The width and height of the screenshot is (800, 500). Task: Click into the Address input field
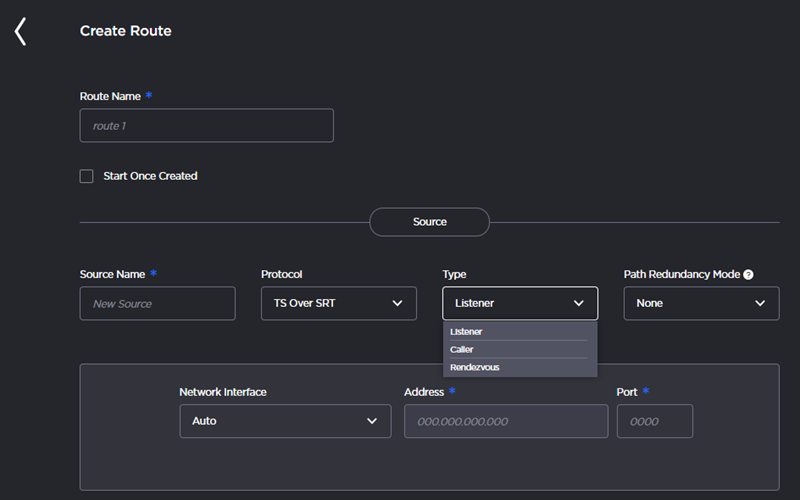click(505, 421)
